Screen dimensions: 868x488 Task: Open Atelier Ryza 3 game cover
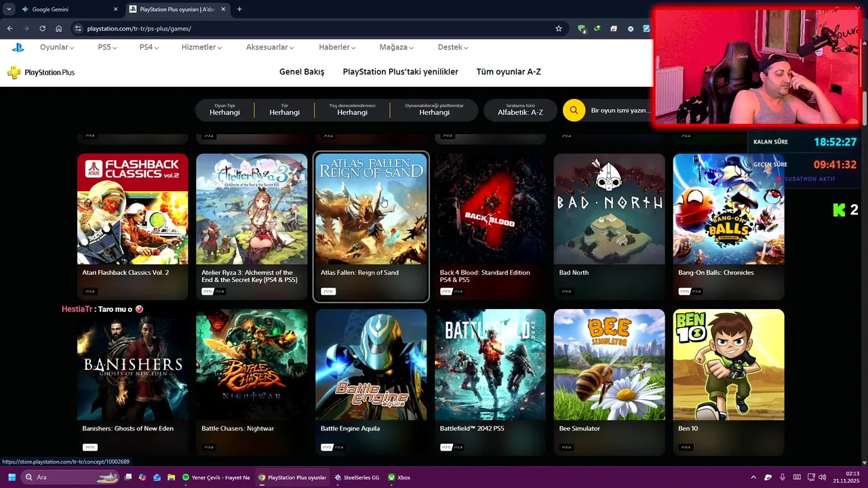[252, 209]
